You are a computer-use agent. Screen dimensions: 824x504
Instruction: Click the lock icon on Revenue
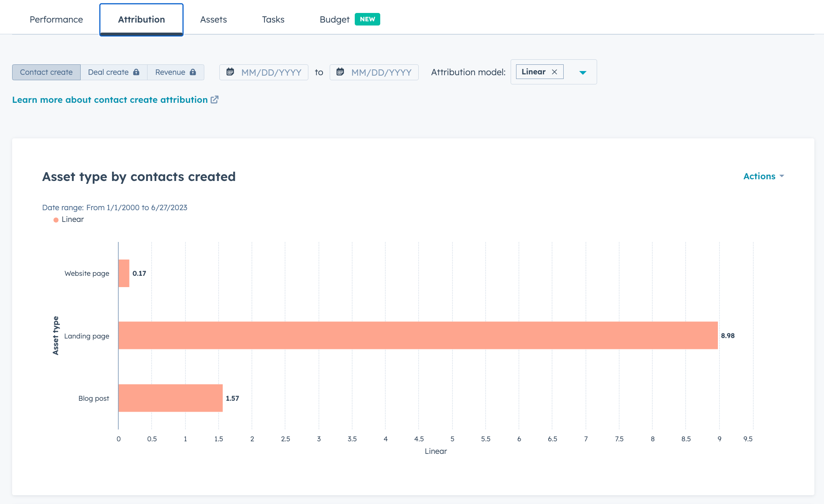tap(193, 72)
